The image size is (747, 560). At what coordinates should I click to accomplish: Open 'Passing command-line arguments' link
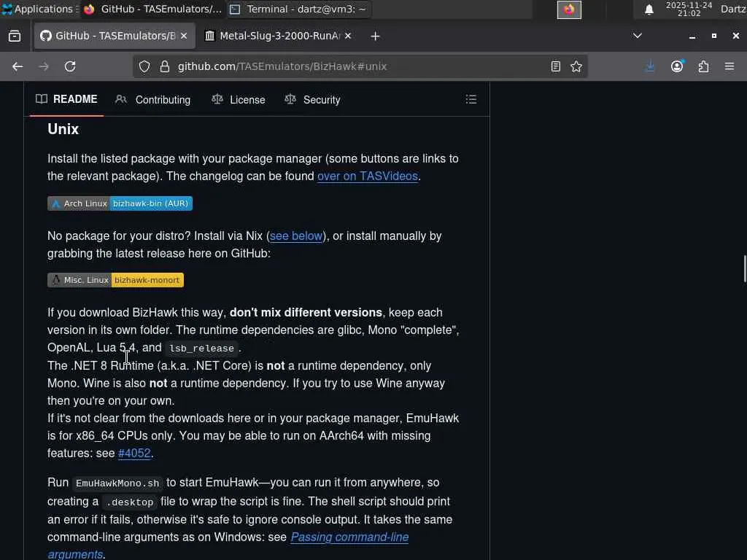[x=349, y=537]
